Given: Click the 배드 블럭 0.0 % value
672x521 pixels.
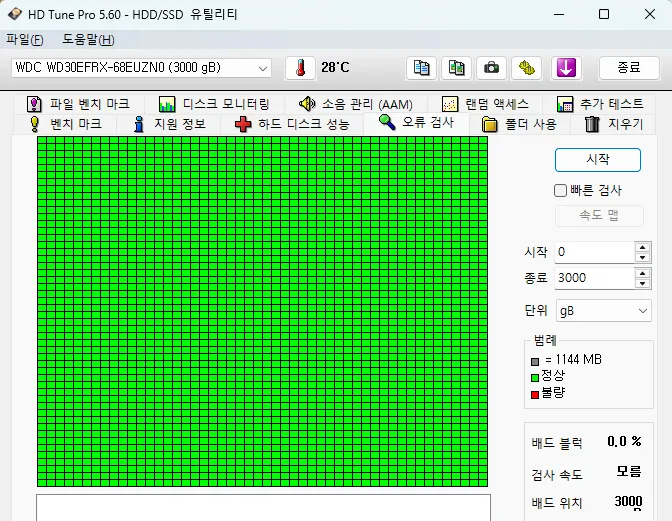Looking at the screenshot, I should pos(624,441).
